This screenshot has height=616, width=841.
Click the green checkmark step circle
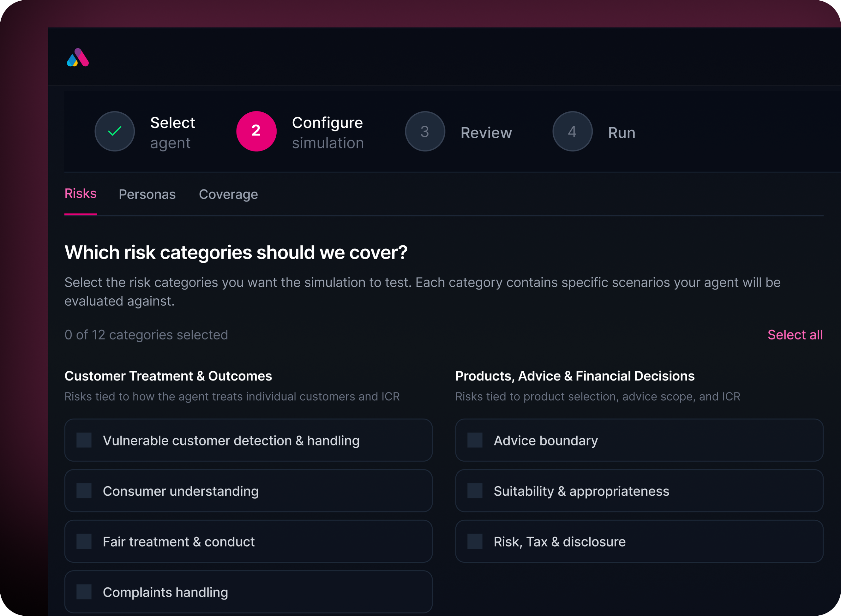click(x=114, y=131)
